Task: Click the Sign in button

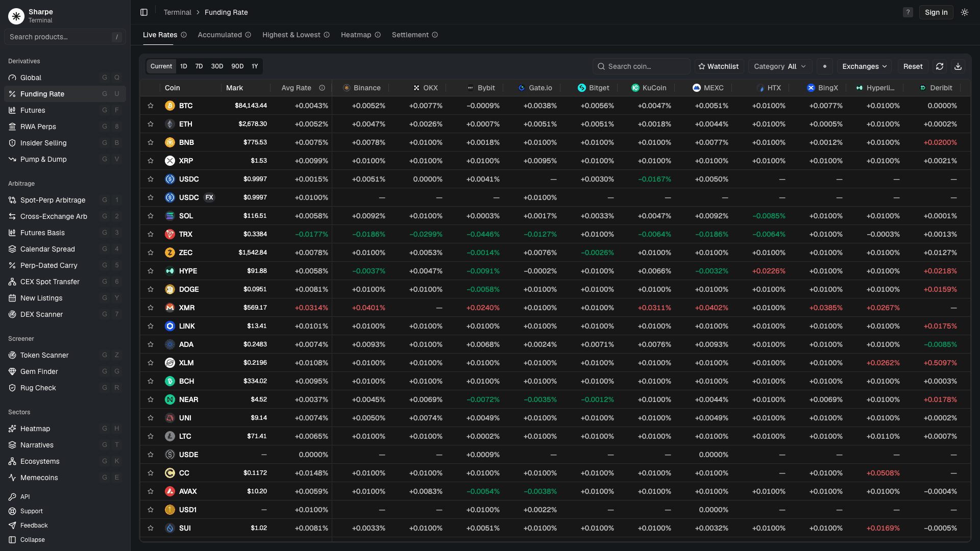Action: (936, 12)
